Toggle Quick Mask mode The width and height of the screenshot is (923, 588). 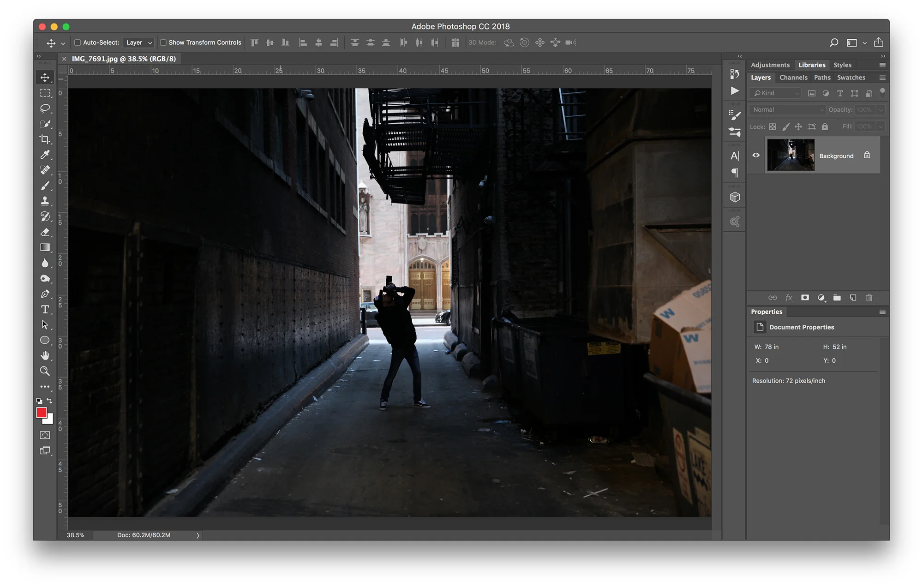(45, 435)
